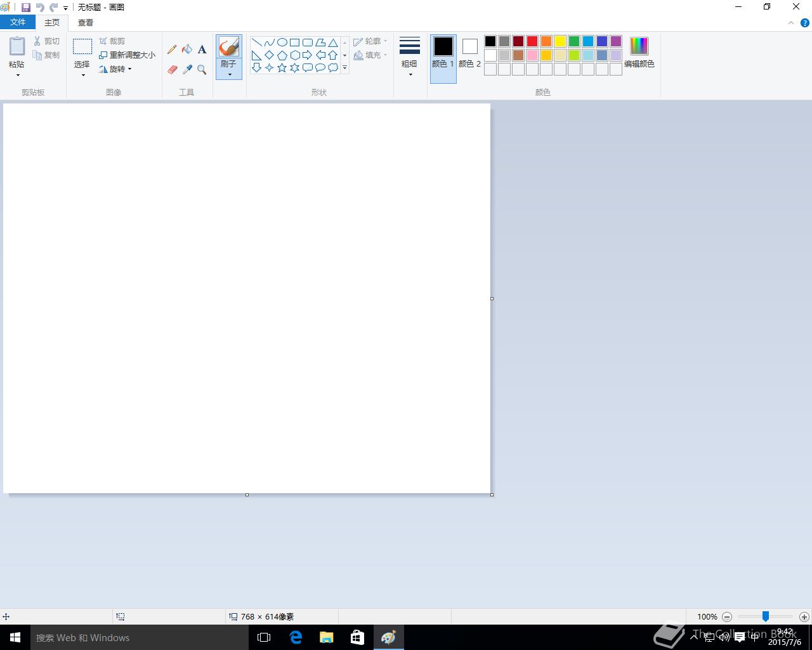Click the 裁剪 (Crop) button

[x=112, y=41]
